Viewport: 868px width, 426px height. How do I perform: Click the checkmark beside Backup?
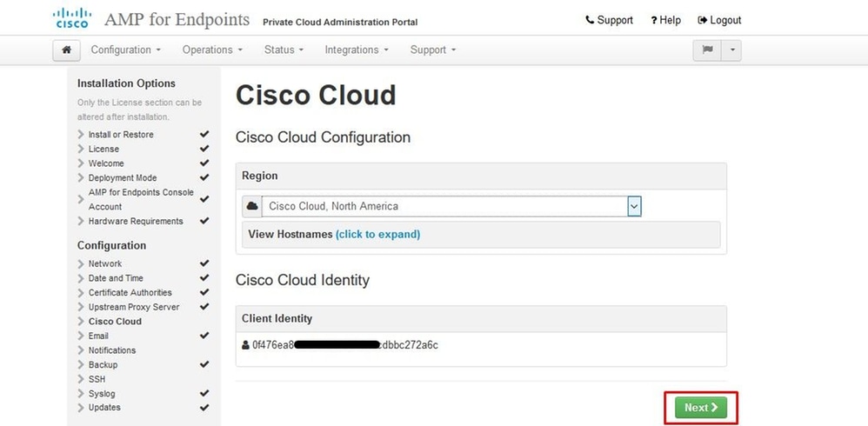pos(204,364)
